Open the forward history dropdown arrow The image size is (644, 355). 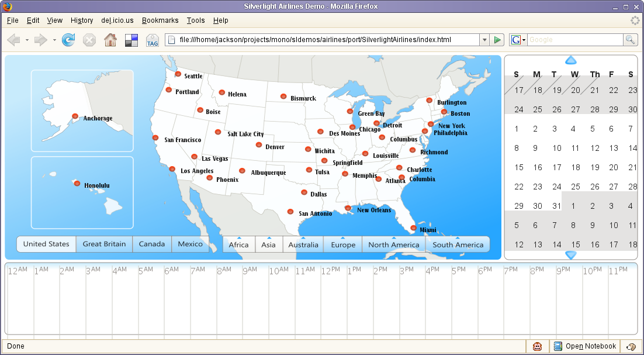pyautogui.click(x=54, y=40)
